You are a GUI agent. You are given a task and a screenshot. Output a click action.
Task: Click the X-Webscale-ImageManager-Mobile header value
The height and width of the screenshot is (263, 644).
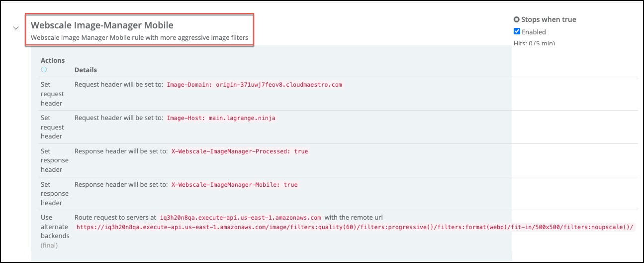[x=234, y=185]
